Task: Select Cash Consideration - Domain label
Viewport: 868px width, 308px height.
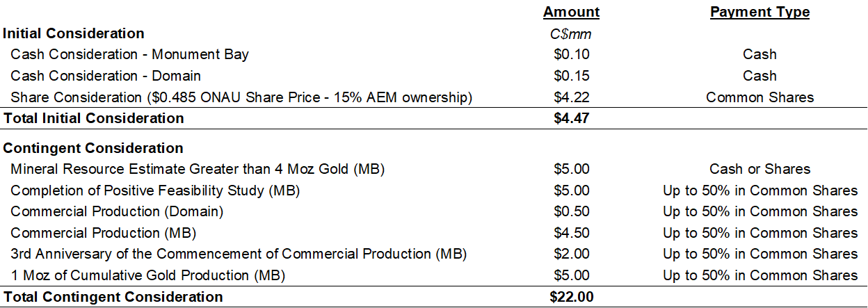Action: click(x=106, y=76)
